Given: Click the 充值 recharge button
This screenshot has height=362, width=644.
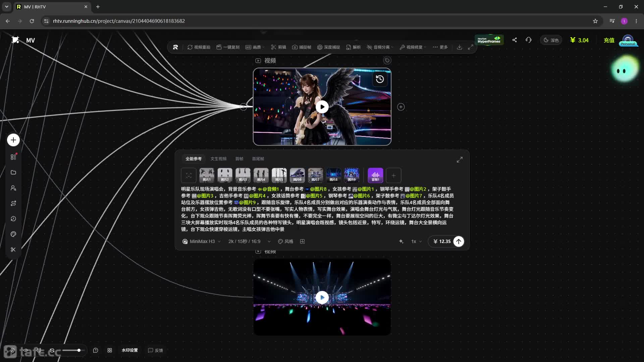Looking at the screenshot, I should tap(609, 40).
